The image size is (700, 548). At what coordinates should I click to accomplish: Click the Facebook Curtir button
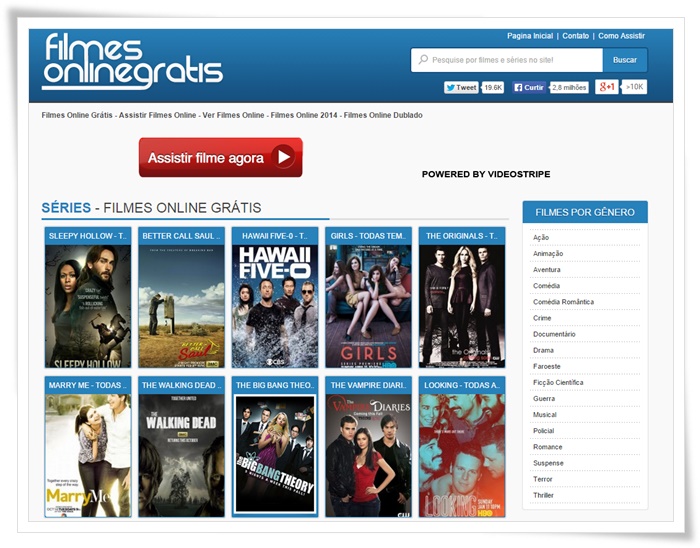(529, 87)
